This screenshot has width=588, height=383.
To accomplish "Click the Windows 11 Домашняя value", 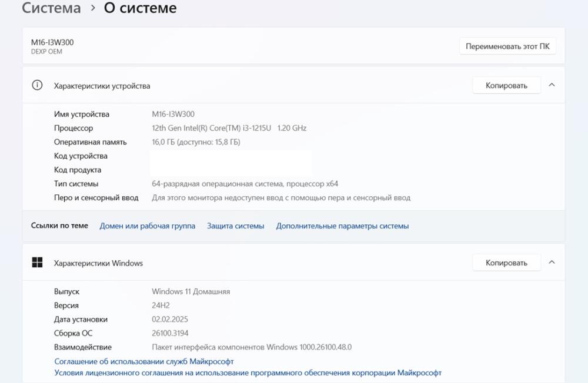I will [191, 291].
